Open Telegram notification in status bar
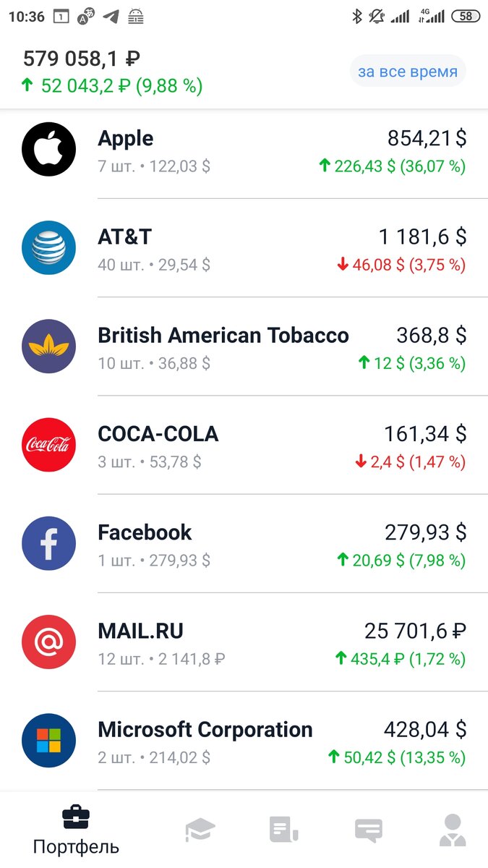The height and width of the screenshot is (868, 488). (x=111, y=16)
